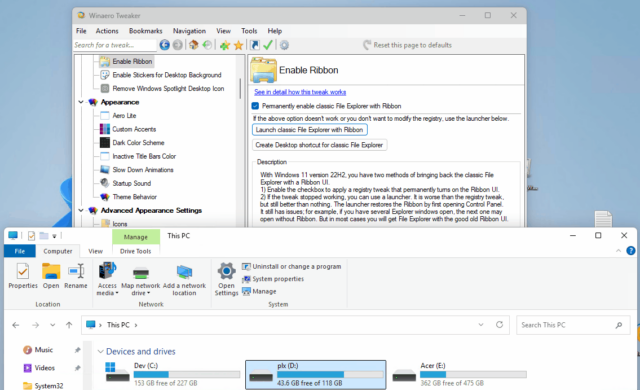Click the settings gear icon in Winaero toolbar

(x=284, y=45)
